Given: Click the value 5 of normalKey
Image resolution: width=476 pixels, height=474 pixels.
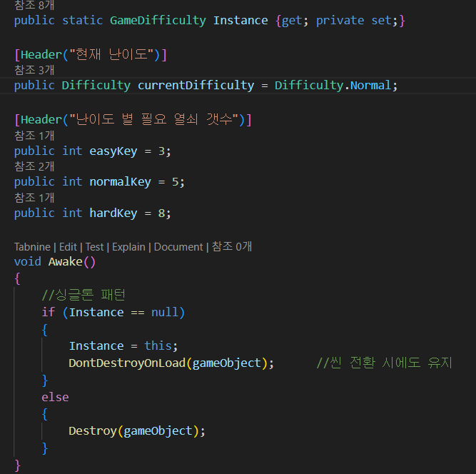Looking at the screenshot, I should pos(175,182).
